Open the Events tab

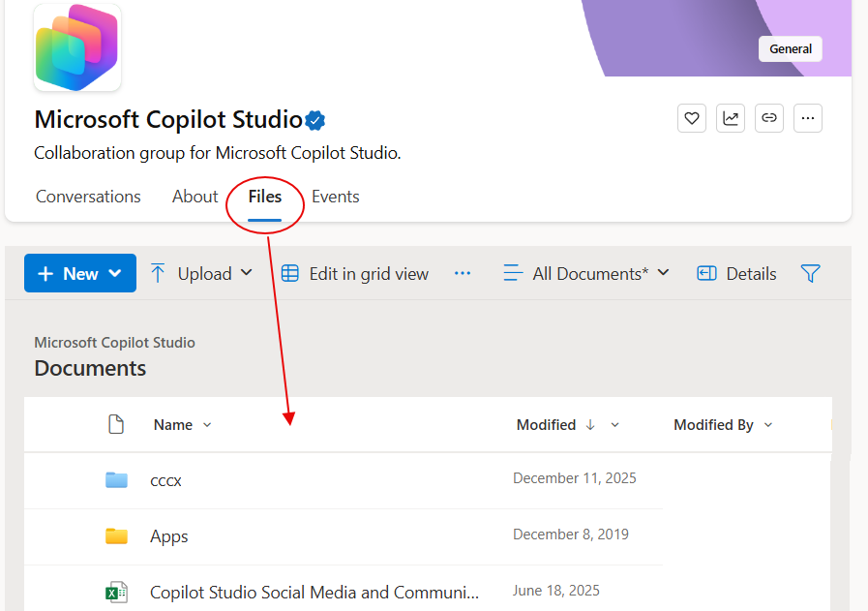click(336, 197)
